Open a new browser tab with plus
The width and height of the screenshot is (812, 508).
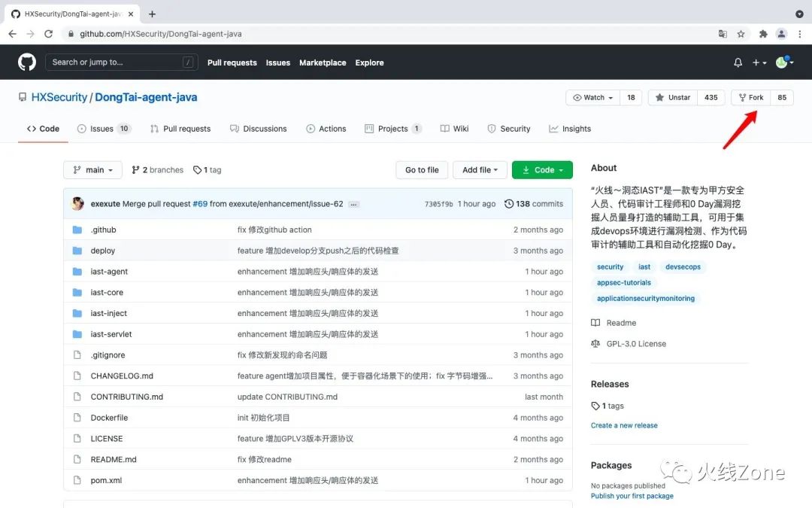(x=152, y=14)
